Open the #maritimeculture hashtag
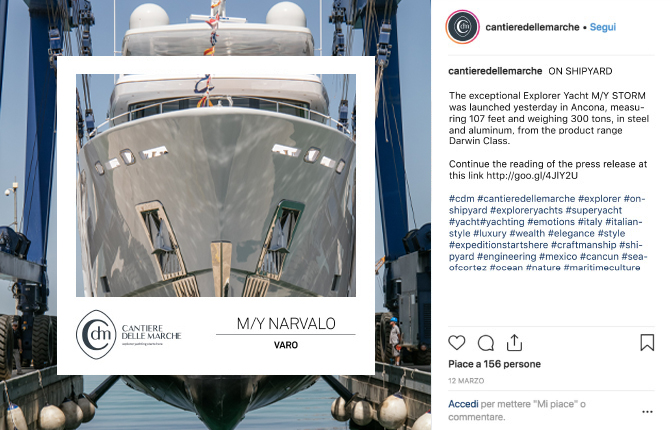 602,267
